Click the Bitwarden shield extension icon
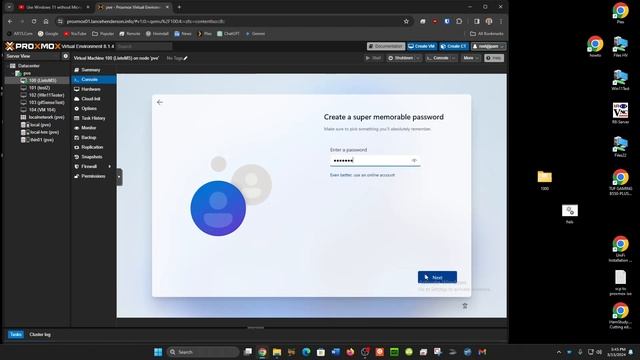The image size is (640, 360). point(447,21)
